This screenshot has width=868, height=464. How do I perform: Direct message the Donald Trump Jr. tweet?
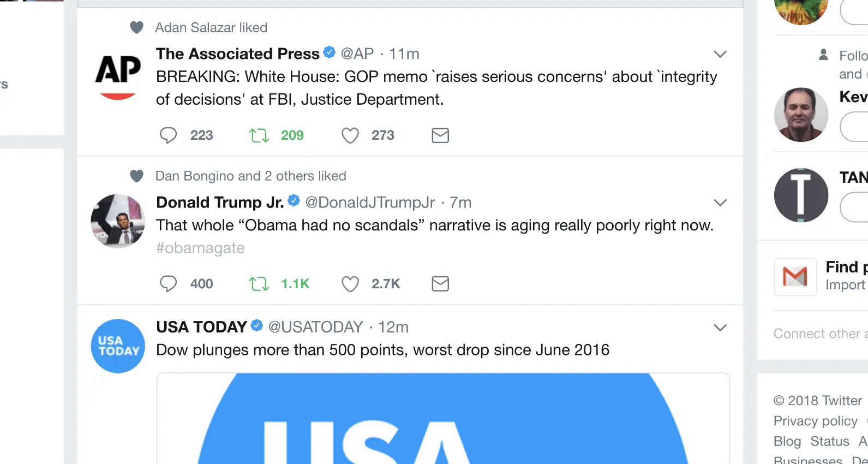click(440, 284)
